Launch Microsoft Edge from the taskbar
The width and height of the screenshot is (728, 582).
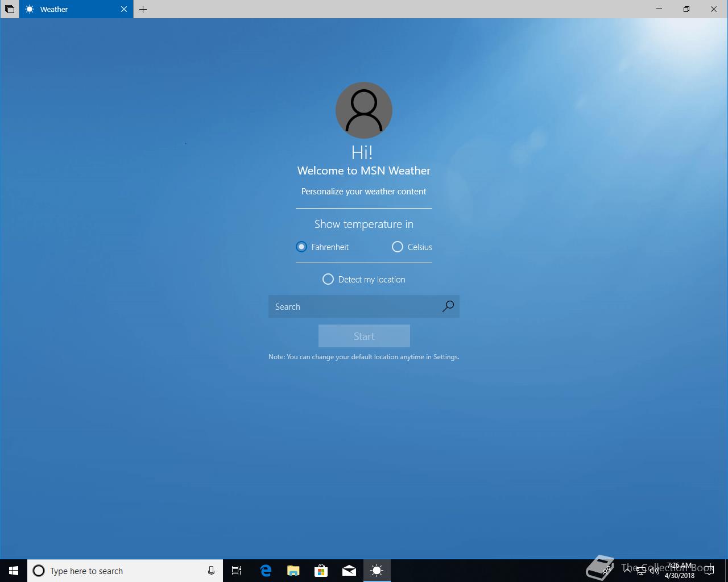click(x=266, y=571)
